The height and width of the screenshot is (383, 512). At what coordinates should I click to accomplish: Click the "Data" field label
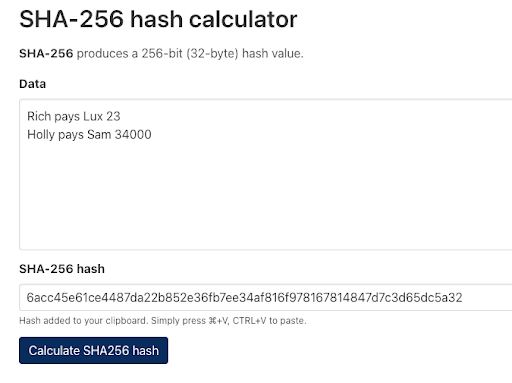pyautogui.click(x=32, y=84)
